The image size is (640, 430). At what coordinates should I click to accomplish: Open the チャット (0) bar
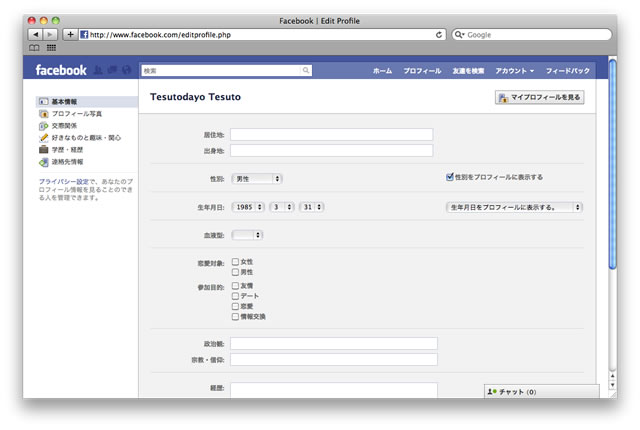point(542,391)
